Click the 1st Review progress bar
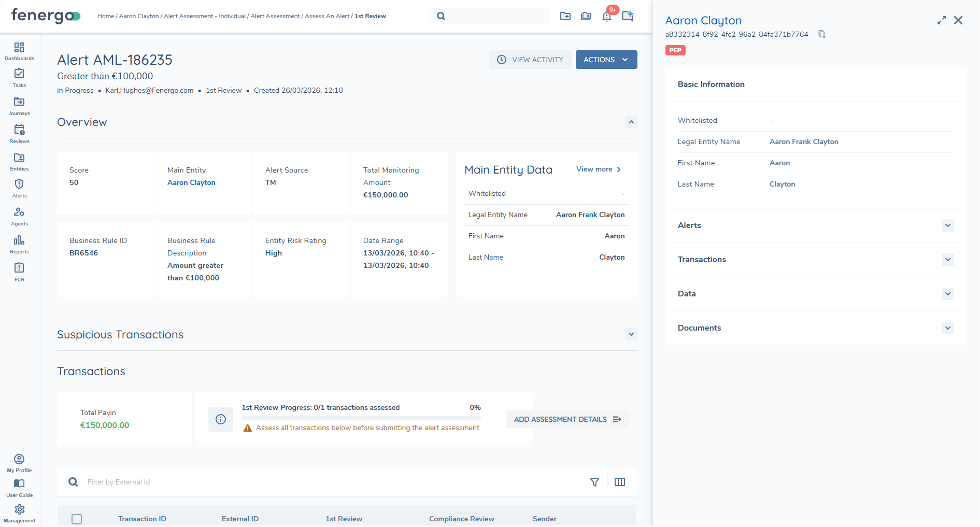 361,418
